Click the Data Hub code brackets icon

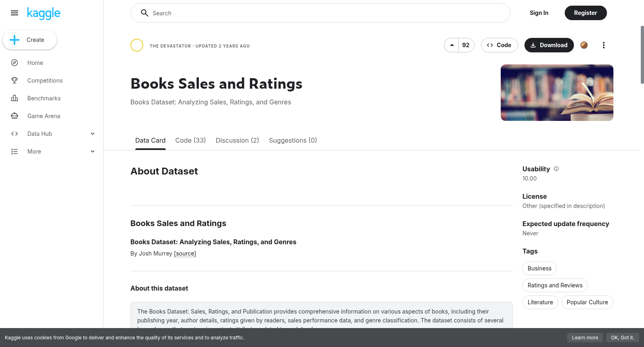click(14, 134)
